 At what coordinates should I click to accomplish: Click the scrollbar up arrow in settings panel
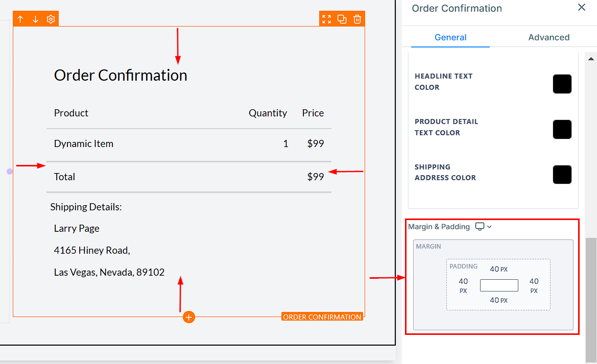tap(591, 59)
